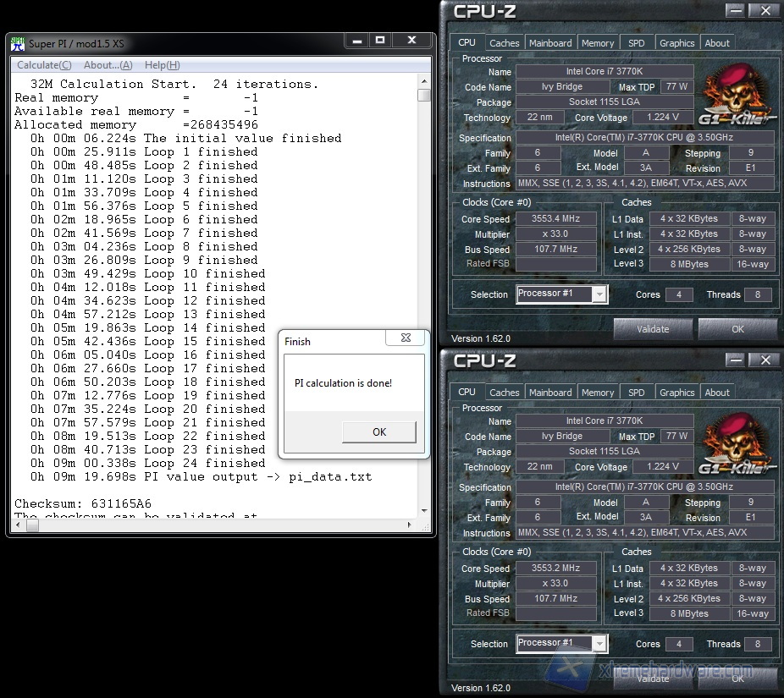This screenshot has width=784, height=698.
Task: Switch to Memory tab in bottom CPU-Z
Action: pos(598,393)
